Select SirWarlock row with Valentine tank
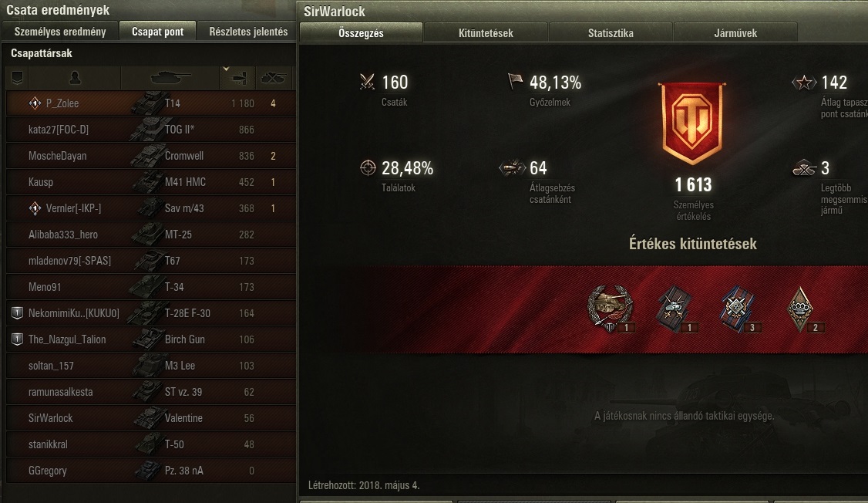The height and width of the screenshot is (503, 868). pos(150,418)
